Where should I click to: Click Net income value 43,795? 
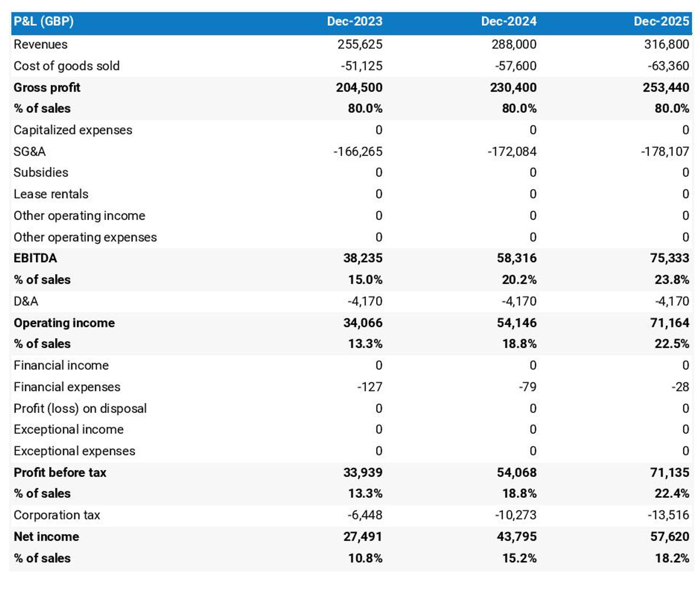516,537
